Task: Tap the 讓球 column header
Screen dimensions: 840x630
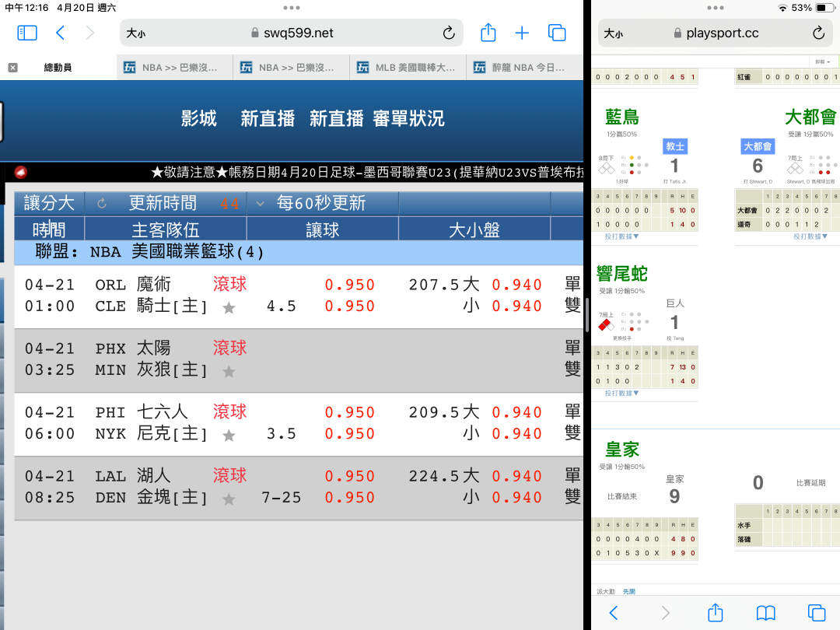Action: [x=323, y=230]
